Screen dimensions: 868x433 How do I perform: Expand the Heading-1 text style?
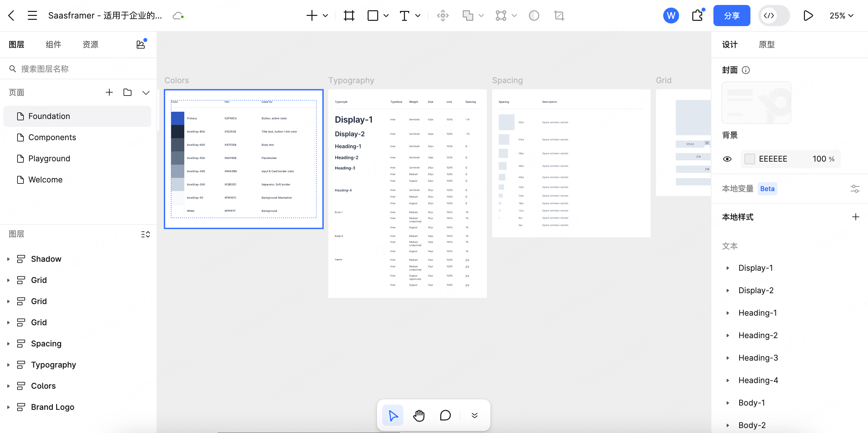pos(728,313)
